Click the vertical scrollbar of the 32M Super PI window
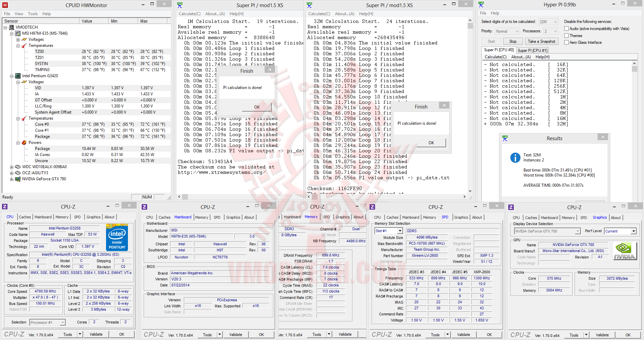This screenshot has height=340, width=644. point(470,105)
